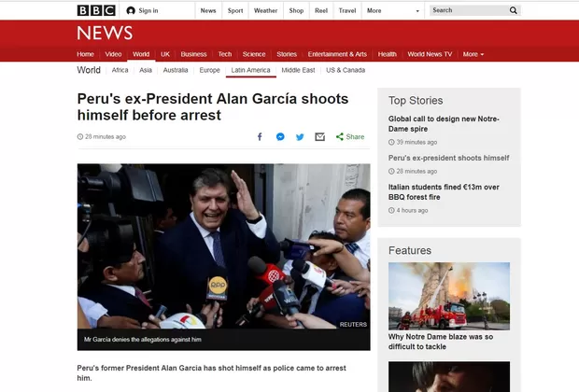Screen dimensions: 579x392
Task: Go to Business section
Action: (x=193, y=54)
